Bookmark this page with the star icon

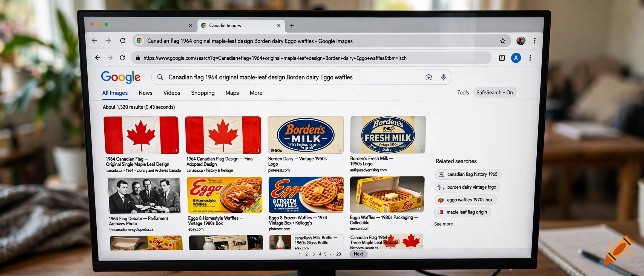point(503,41)
